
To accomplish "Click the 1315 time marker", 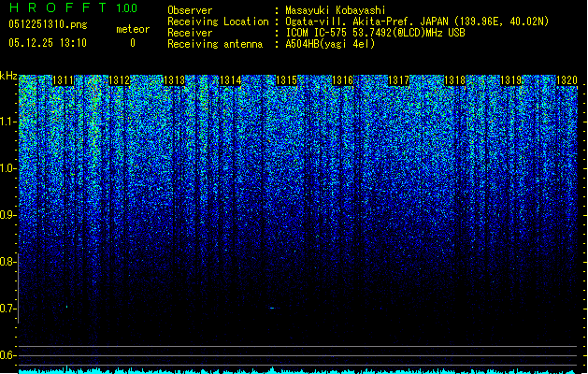I will point(286,80).
